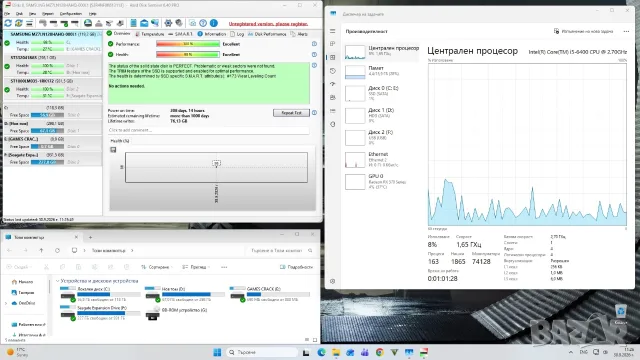Click the C: free space bar in Hard Disk Sentinel
The width and height of the screenshot is (640, 360).
47,115
